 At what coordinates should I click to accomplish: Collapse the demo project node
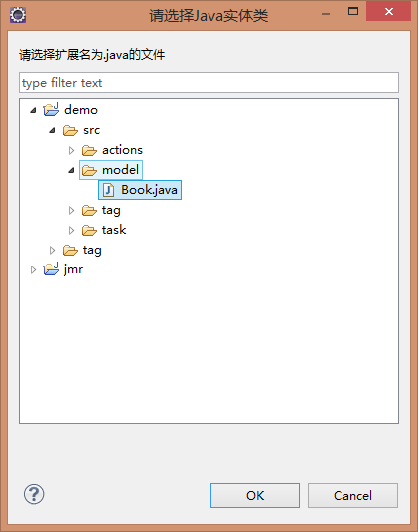33,110
